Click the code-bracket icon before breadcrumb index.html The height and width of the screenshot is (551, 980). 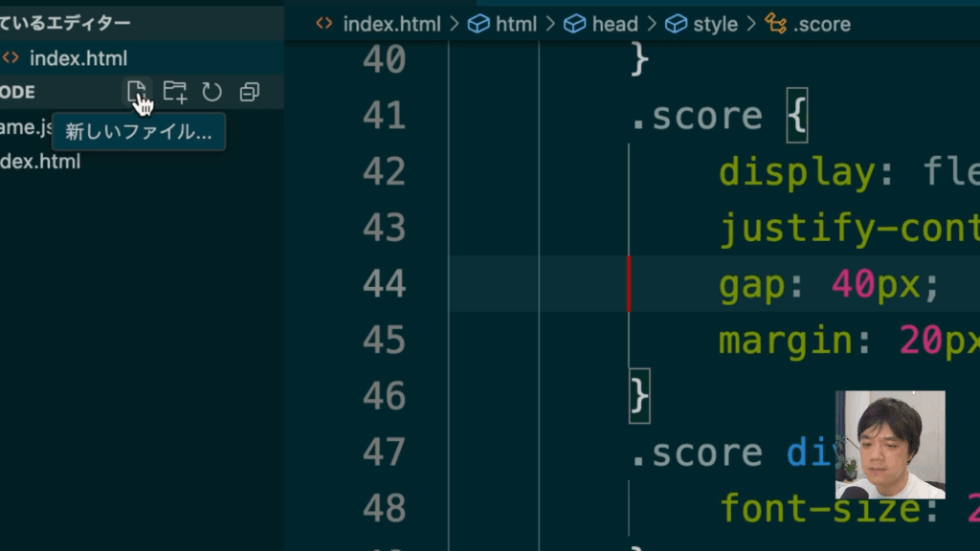point(324,24)
